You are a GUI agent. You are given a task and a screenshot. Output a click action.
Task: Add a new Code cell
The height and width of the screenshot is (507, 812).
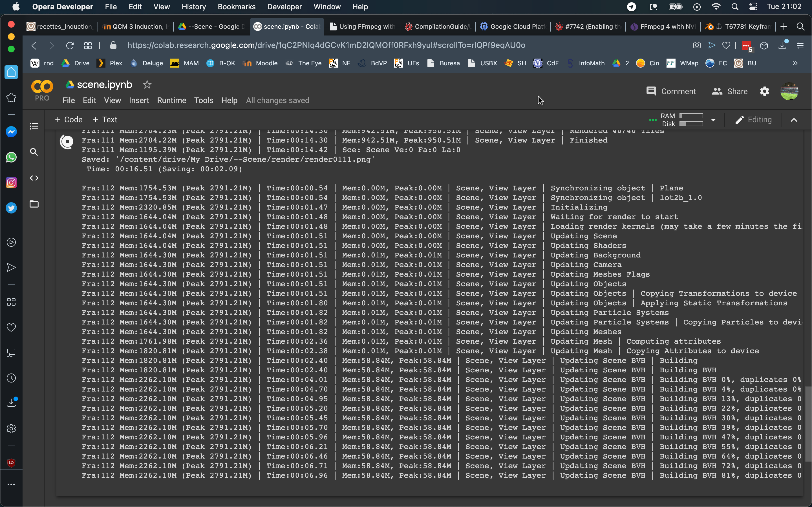click(x=69, y=120)
